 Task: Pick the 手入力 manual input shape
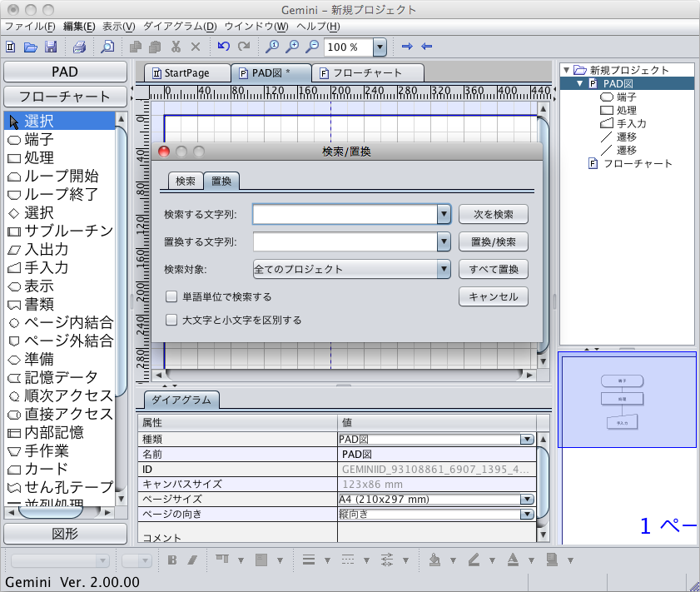coord(60,267)
